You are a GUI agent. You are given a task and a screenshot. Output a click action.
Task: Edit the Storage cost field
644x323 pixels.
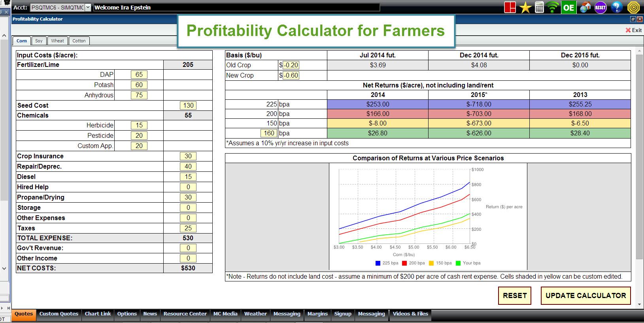188,207
